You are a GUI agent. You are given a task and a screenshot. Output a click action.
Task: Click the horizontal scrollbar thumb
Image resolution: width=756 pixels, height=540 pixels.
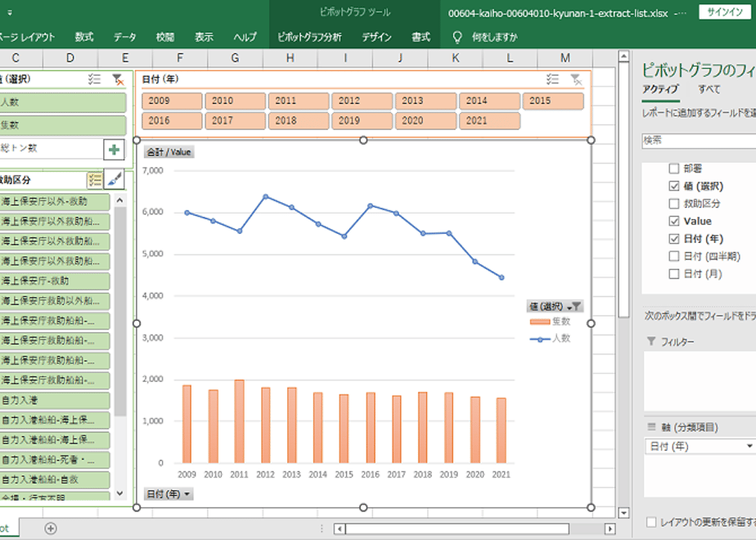pos(457,529)
